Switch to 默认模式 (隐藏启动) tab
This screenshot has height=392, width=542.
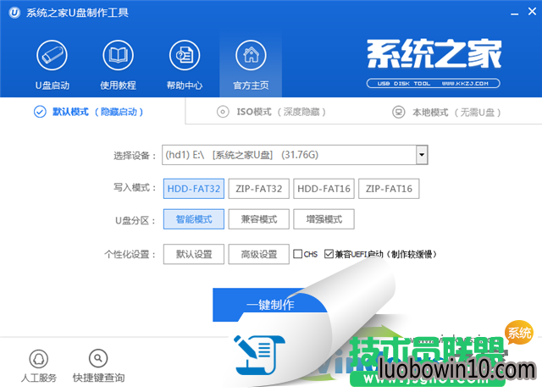pyautogui.click(x=88, y=112)
